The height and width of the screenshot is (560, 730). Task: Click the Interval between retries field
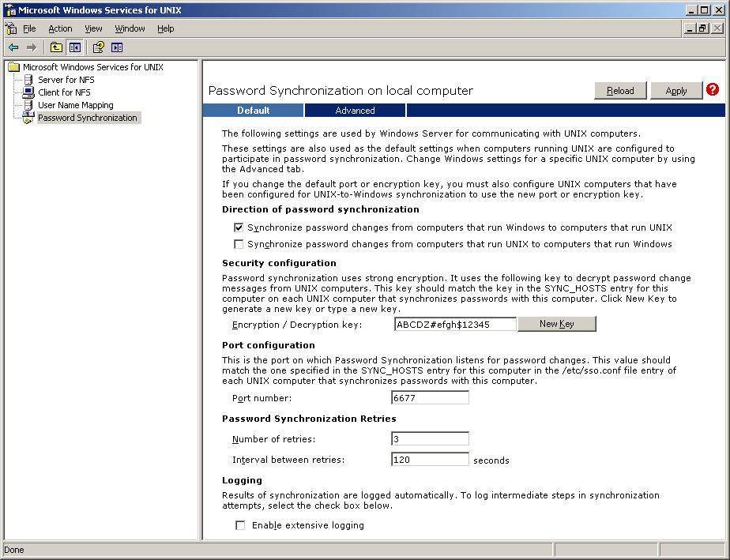point(430,460)
